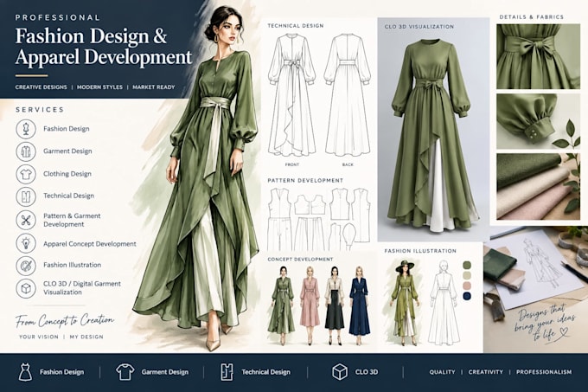Click the FRONT label under the technical sketch
588x392 pixels.
pos(292,164)
